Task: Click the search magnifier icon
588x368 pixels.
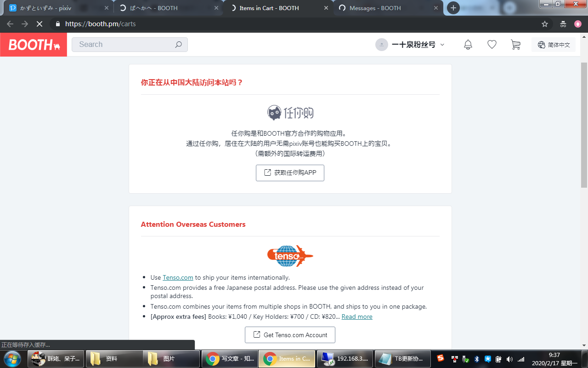Action: pyautogui.click(x=179, y=44)
